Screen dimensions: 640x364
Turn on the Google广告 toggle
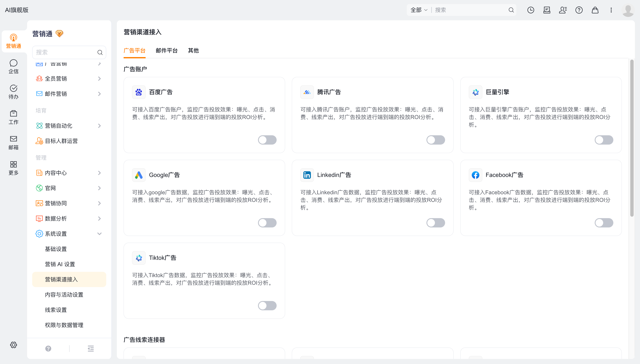tap(267, 223)
